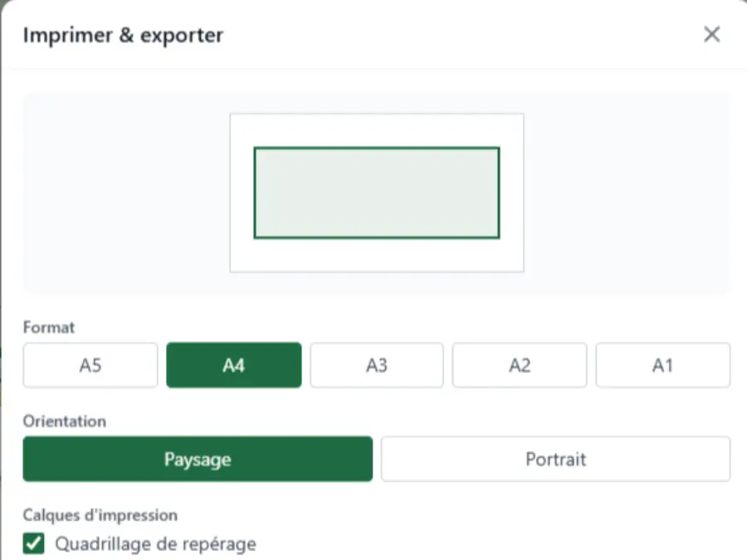Click the green print area preview rectangle
This screenshot has width=747, height=560.
click(377, 192)
